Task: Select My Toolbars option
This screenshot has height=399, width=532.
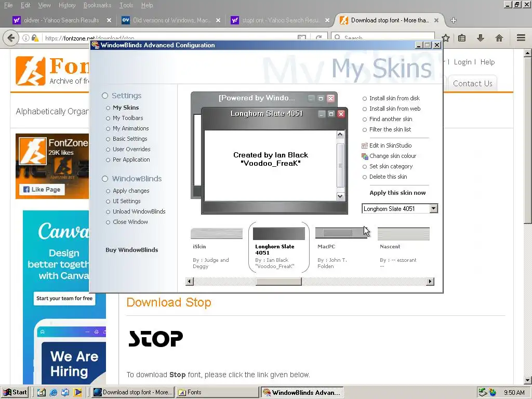Action: pos(128,118)
